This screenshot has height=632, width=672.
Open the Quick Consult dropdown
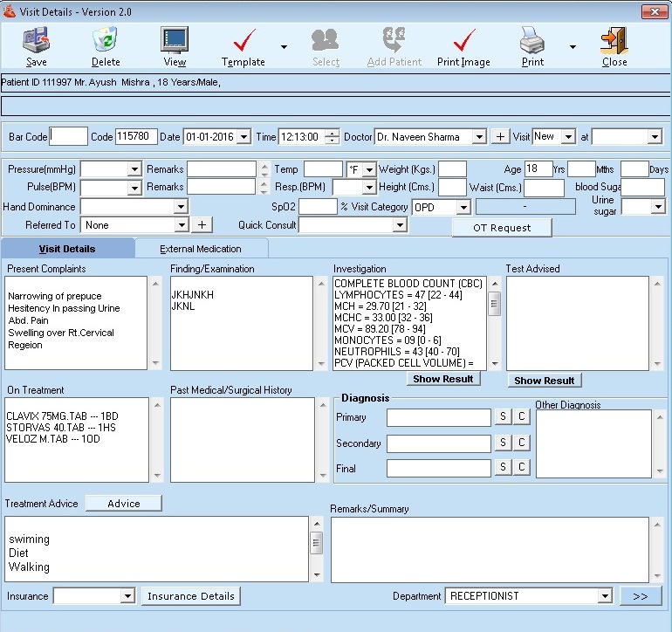tap(400, 224)
